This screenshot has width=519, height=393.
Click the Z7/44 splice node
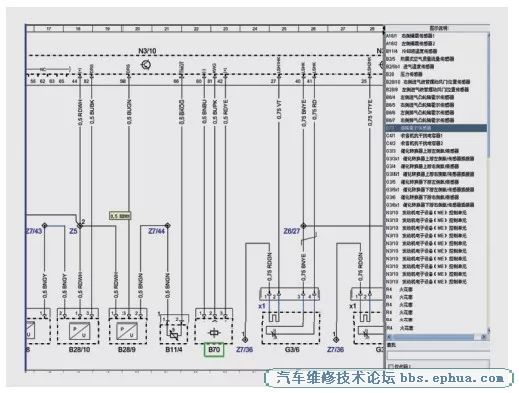(x=168, y=226)
